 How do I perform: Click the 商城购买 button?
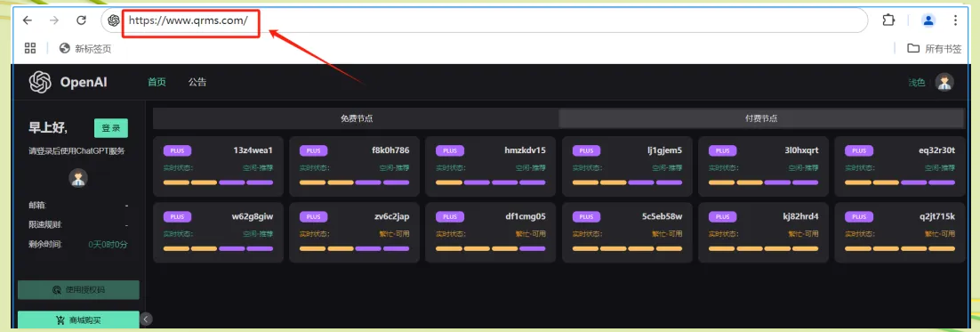tap(78, 320)
